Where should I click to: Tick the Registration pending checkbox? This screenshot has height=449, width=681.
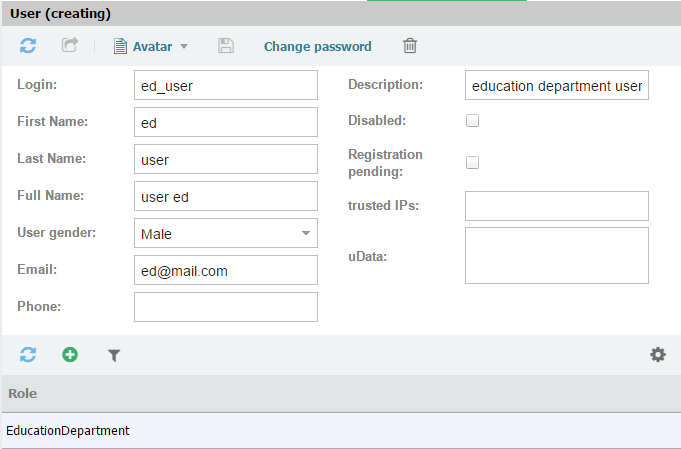pyautogui.click(x=473, y=163)
